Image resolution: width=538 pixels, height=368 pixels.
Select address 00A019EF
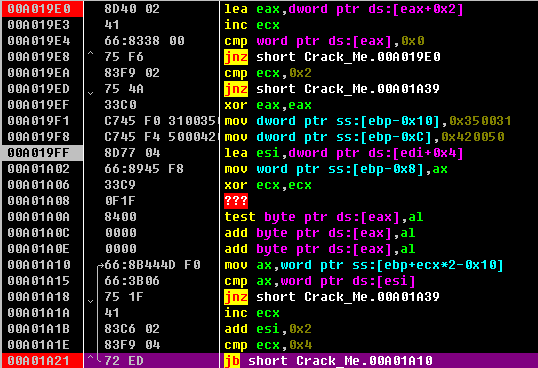click(39, 105)
